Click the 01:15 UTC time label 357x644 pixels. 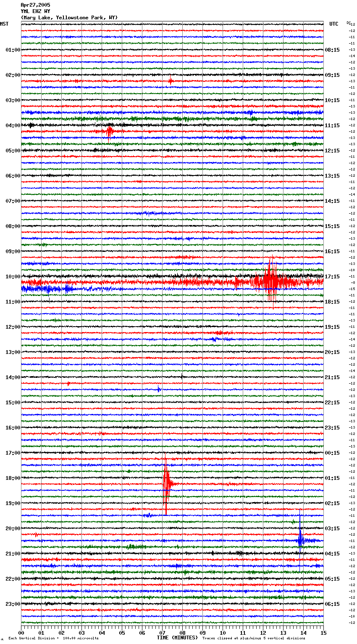(332, 478)
